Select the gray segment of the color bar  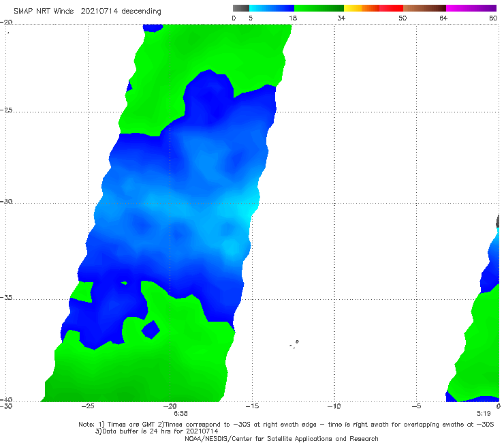pyautogui.click(x=240, y=8)
